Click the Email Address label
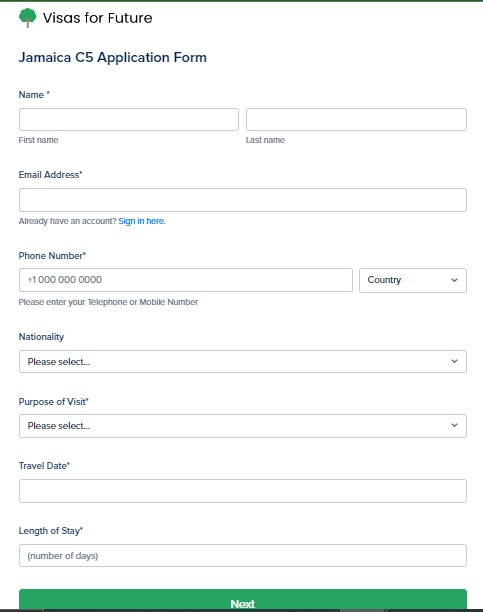Viewport: 483px width, 612px height. click(50, 175)
